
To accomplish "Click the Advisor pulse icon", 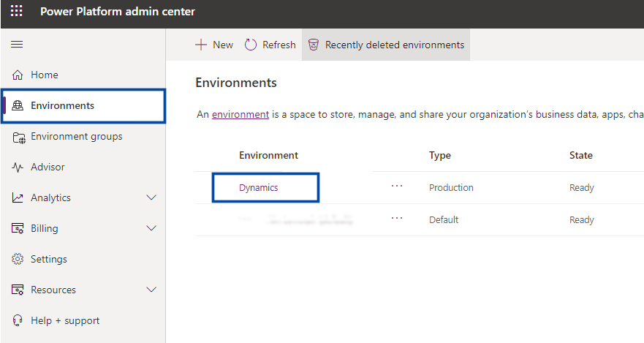I will click(x=18, y=167).
